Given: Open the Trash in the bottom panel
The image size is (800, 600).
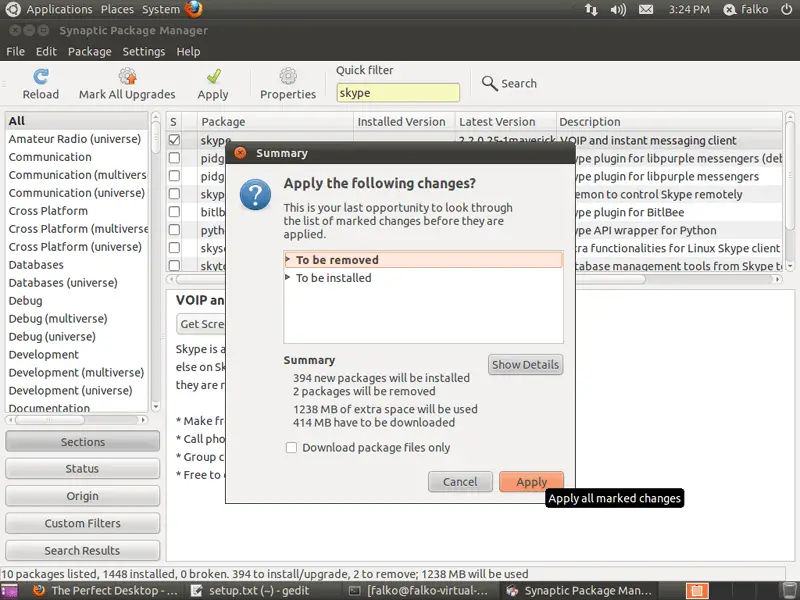Looking at the screenshot, I should coord(789,591).
